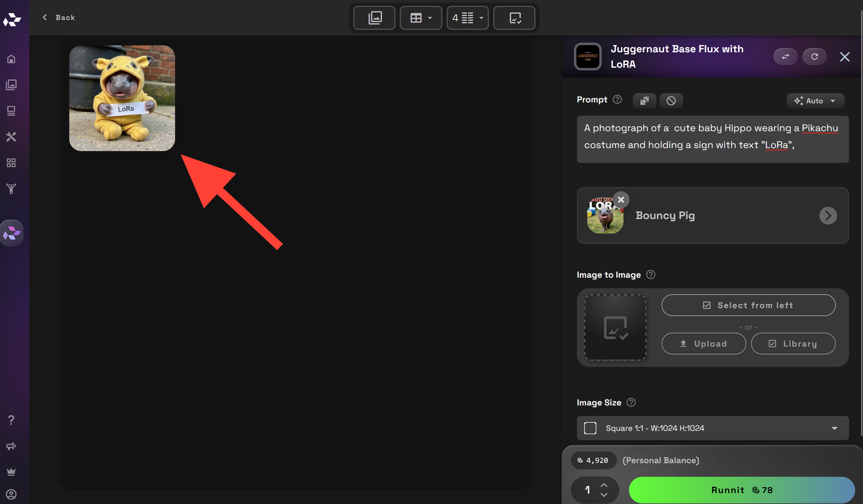
Task: Expand the Bouncy Pig details chevron
Action: tap(828, 216)
